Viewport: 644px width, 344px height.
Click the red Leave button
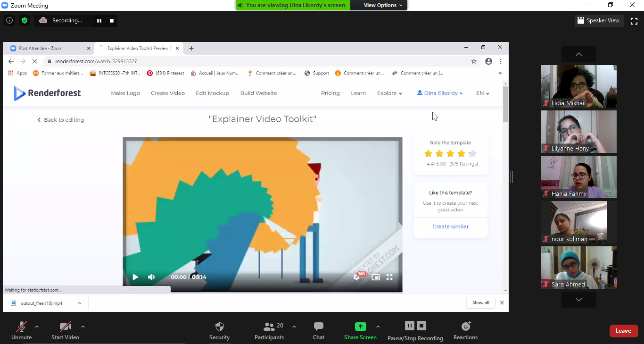[x=623, y=331]
